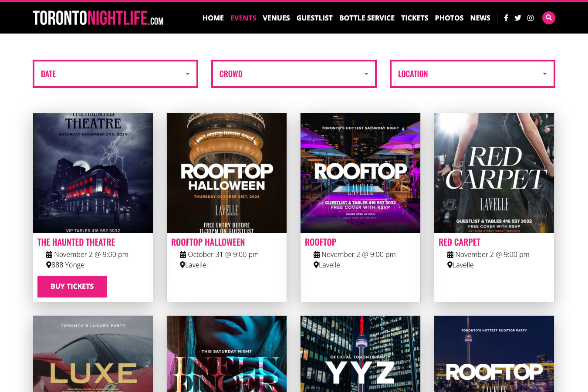Open the YYZ official Toronto party poster
This screenshot has height=392, width=588.
(x=360, y=354)
